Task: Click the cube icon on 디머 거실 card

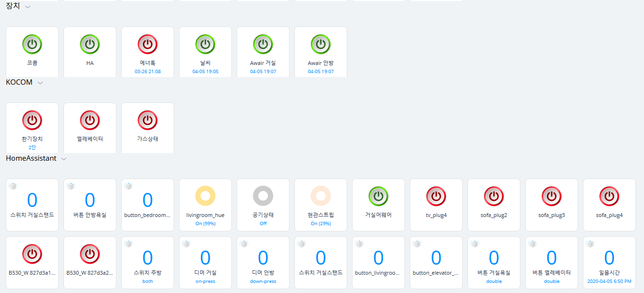Action: coord(186,244)
